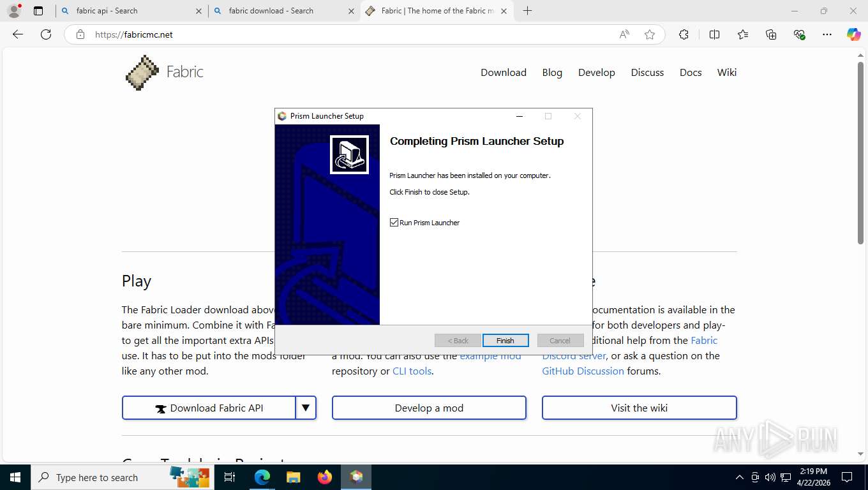868x490 pixels.
Task: Click the Completing Prism Launcher Setup heading
Action: (477, 141)
